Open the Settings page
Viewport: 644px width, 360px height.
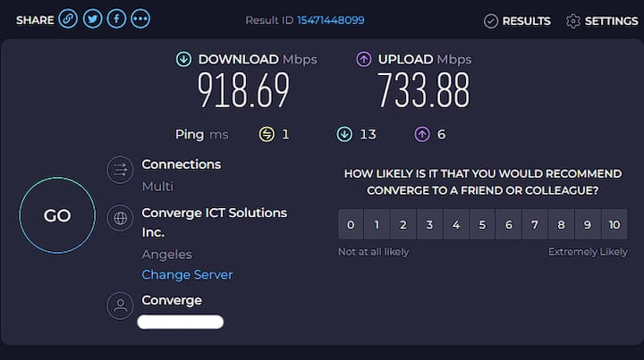(x=602, y=21)
